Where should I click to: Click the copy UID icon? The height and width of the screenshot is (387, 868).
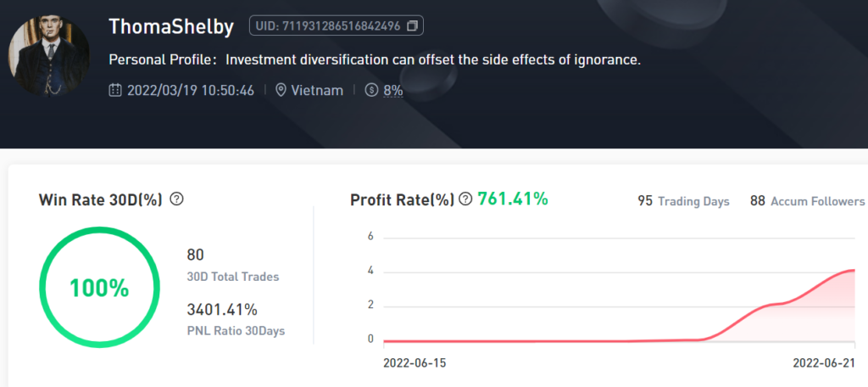[x=413, y=26]
